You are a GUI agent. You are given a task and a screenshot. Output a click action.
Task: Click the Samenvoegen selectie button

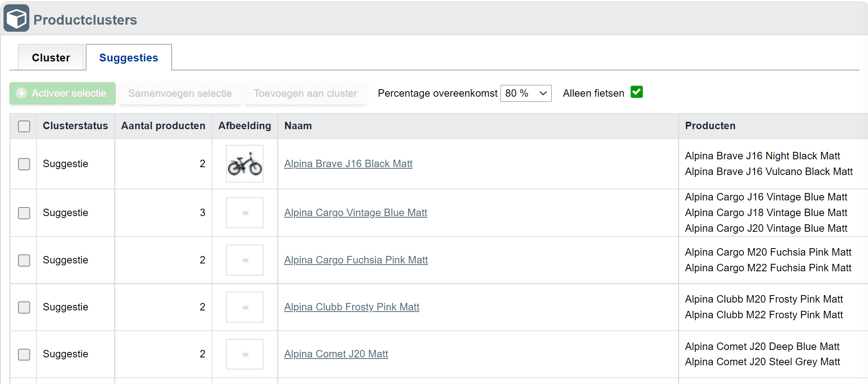click(x=180, y=93)
